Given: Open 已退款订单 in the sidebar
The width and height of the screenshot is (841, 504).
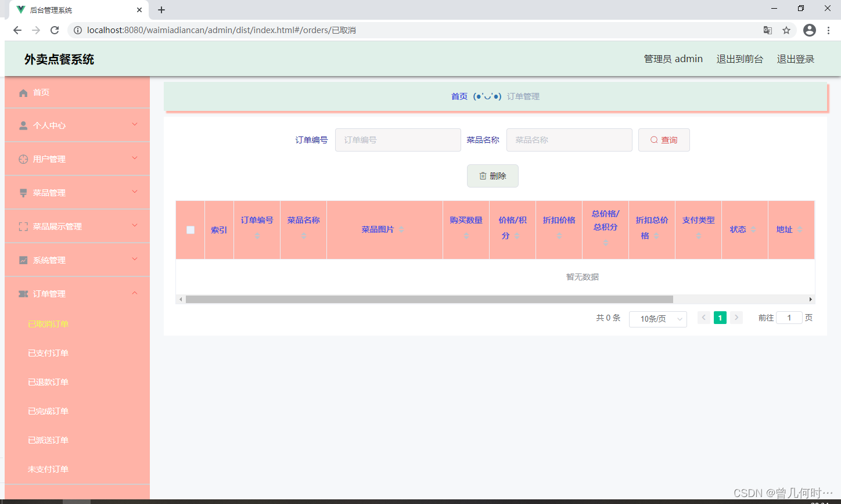Looking at the screenshot, I should pos(48,382).
